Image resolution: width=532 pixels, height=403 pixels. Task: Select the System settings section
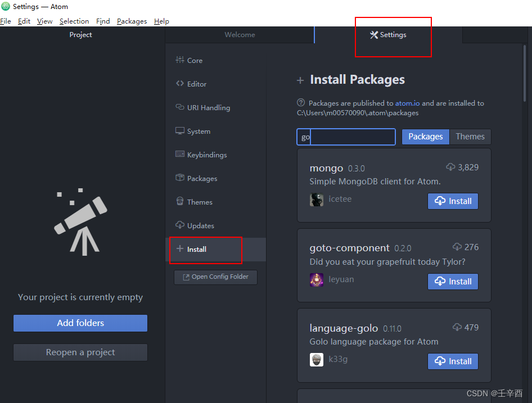[x=198, y=131]
